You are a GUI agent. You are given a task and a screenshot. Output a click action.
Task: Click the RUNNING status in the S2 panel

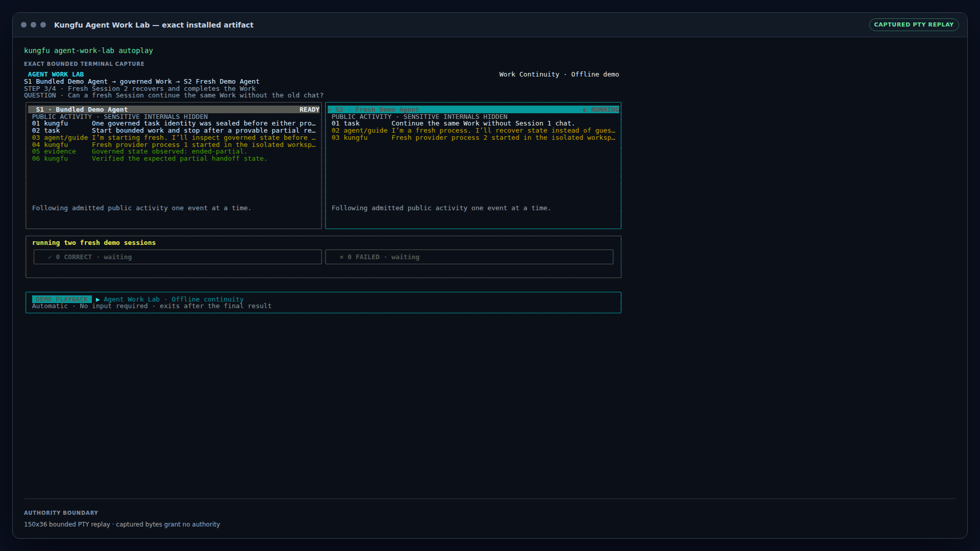605,110
